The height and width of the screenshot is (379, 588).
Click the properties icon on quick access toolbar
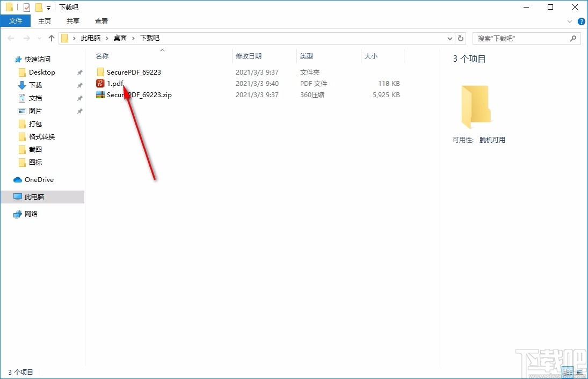point(26,7)
